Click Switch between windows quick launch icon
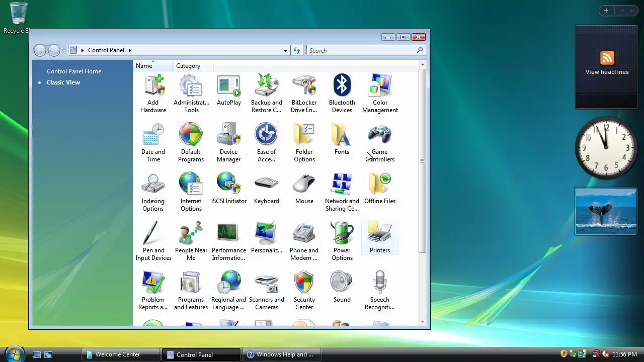This screenshot has height=362, width=644. point(48,354)
